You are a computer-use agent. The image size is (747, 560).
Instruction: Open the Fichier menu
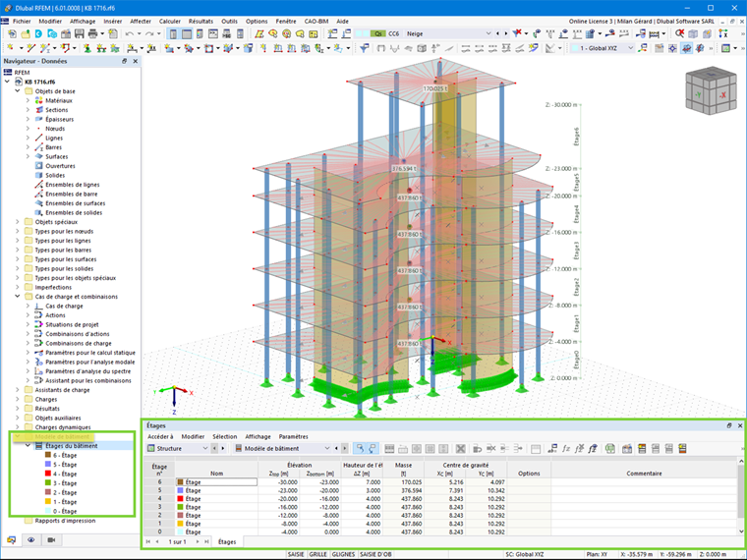[22, 22]
